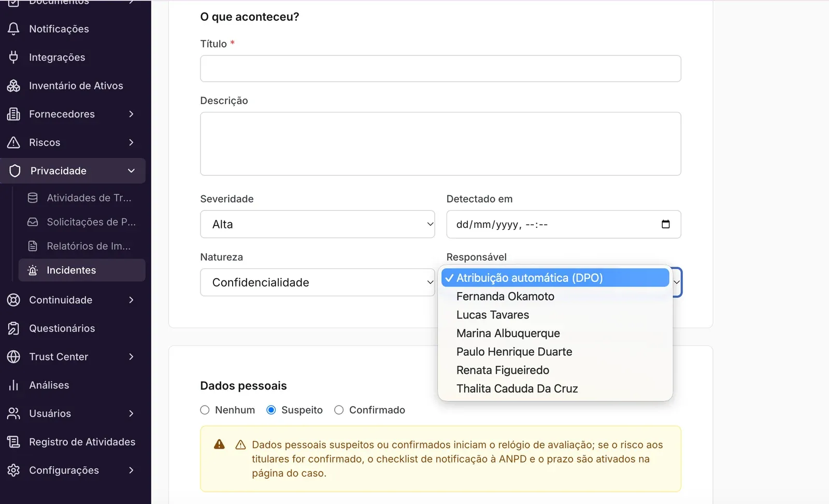
Task: Expand the Riscos submenu chevron
Action: pos(131,142)
